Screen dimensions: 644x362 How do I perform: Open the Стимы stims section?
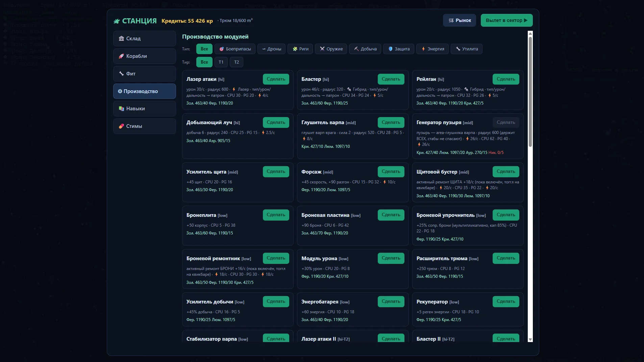click(x=144, y=126)
